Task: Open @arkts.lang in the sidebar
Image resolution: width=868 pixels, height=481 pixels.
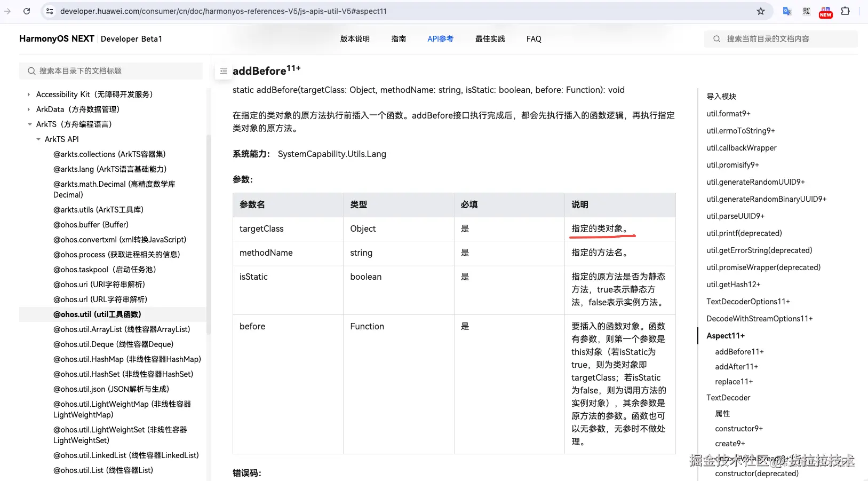Action: [x=110, y=169]
